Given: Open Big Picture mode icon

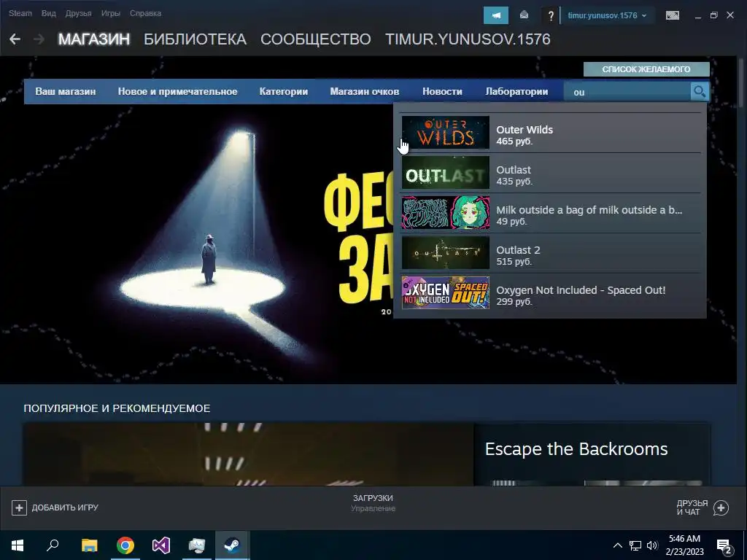Looking at the screenshot, I should tap(672, 15).
